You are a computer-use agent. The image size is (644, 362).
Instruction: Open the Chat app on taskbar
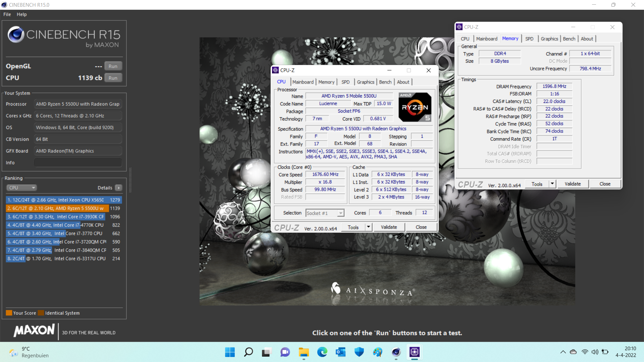pos(285,352)
